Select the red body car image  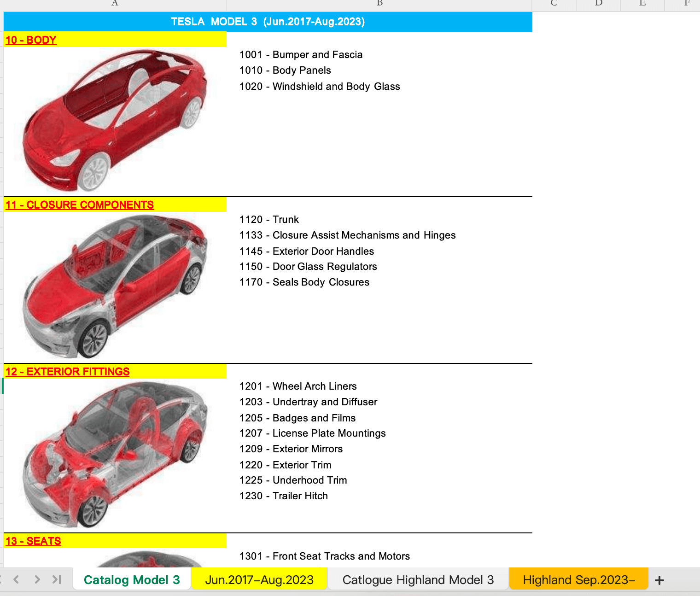coord(115,120)
